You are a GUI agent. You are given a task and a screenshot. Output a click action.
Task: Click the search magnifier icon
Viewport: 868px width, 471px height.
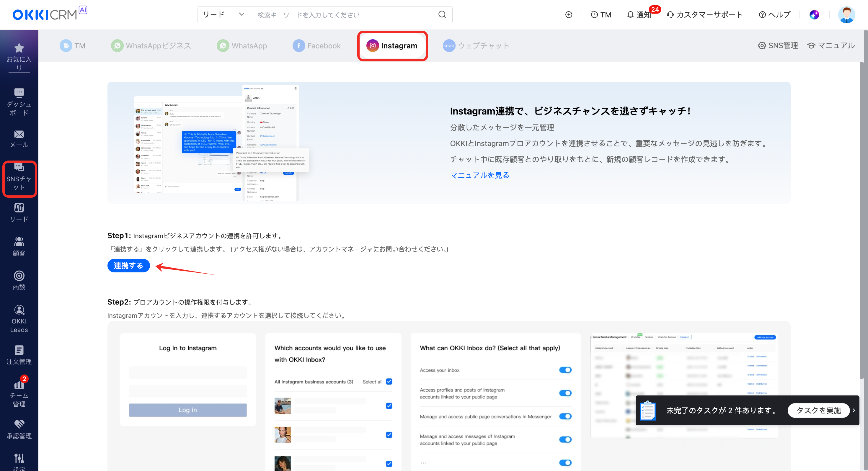pyautogui.click(x=442, y=14)
